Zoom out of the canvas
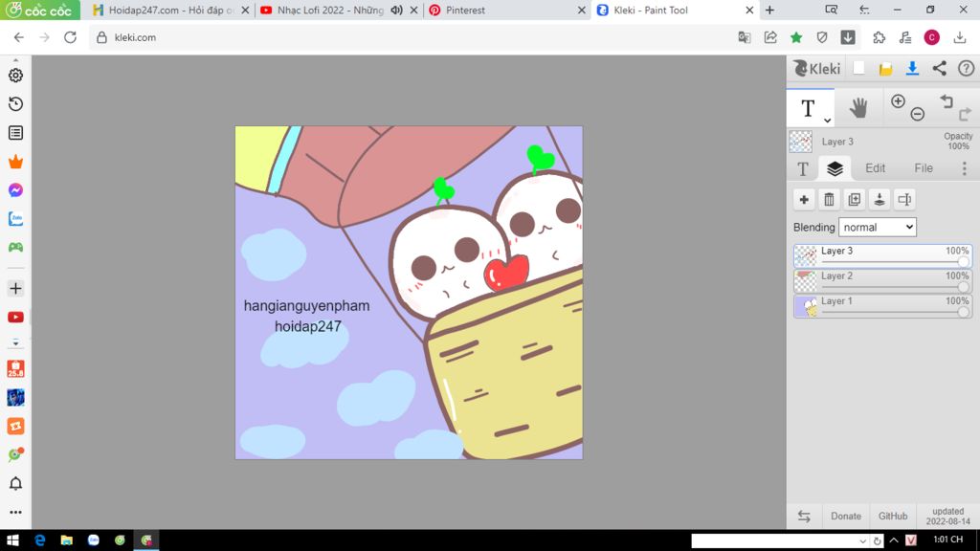980x551 pixels. (918, 114)
